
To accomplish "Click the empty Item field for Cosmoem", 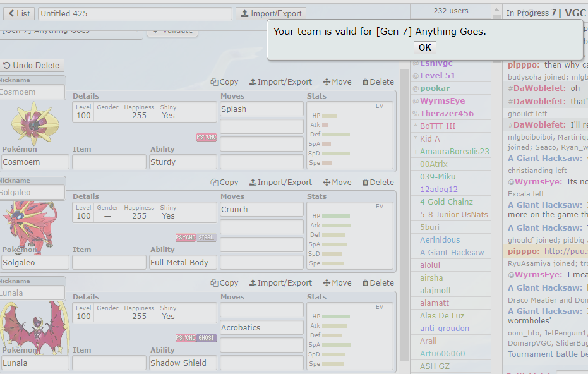I will point(109,162).
